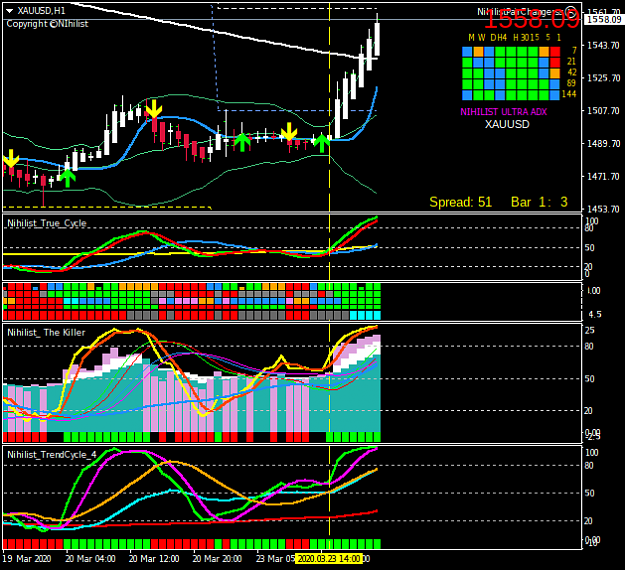Click the green buy arrow before 20 Mar 04:00
Image resolution: width=625 pixels, height=570 pixels.
[68, 178]
